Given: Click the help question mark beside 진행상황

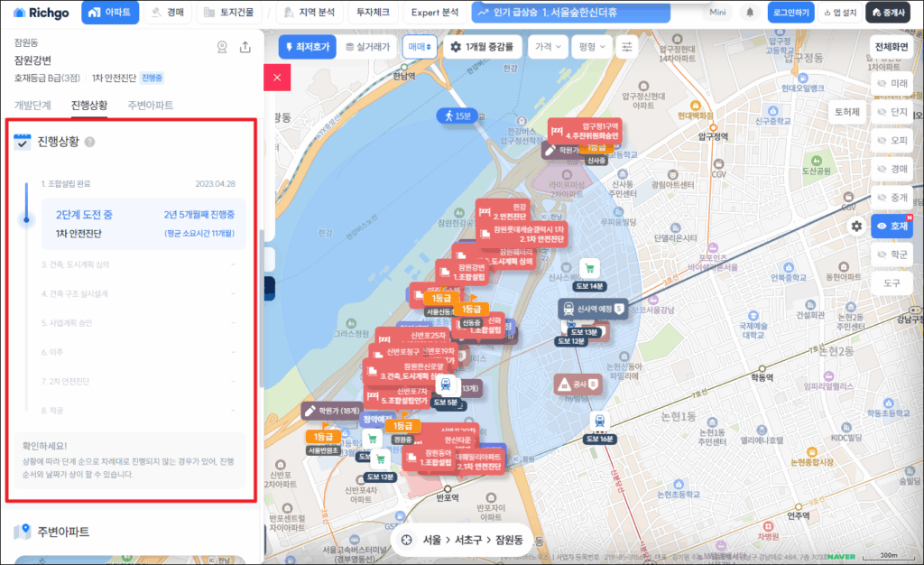Looking at the screenshot, I should coord(89,142).
